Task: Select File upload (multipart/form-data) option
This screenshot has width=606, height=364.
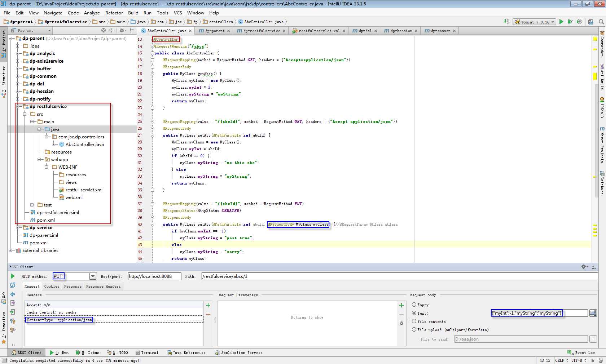Action: click(414, 330)
